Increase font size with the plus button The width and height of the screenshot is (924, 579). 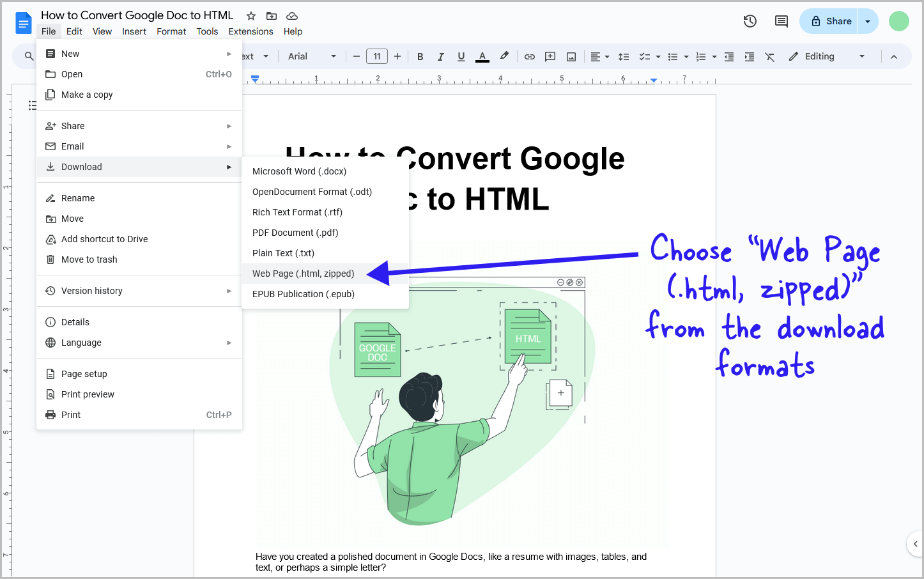click(x=397, y=56)
